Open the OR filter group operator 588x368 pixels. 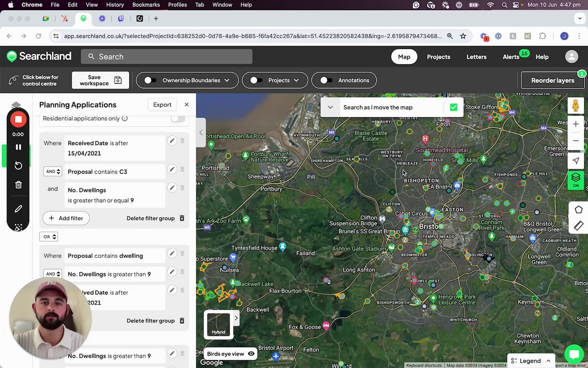pos(49,236)
